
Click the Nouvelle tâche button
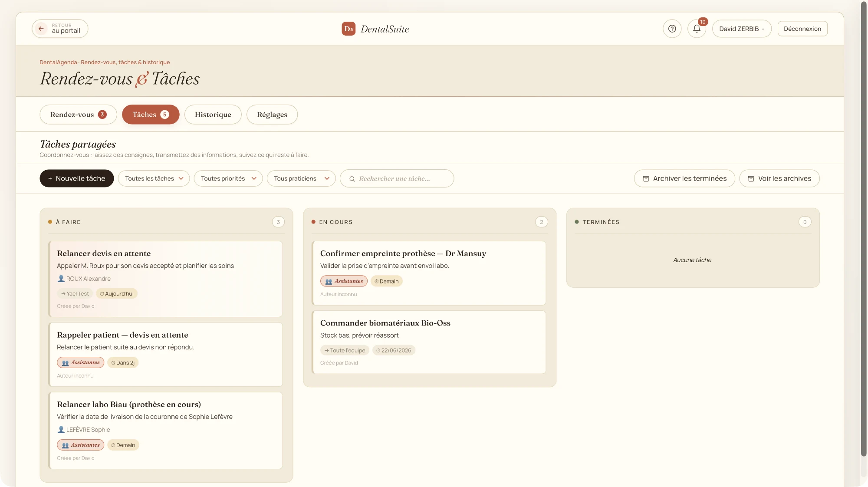(77, 178)
